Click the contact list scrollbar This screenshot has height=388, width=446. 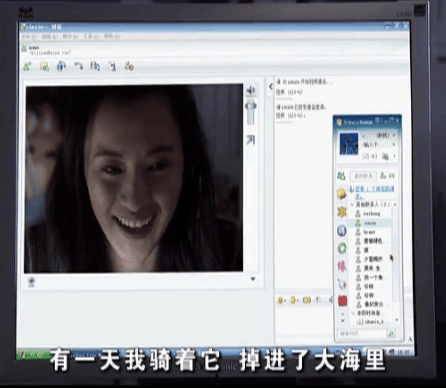coord(396,255)
